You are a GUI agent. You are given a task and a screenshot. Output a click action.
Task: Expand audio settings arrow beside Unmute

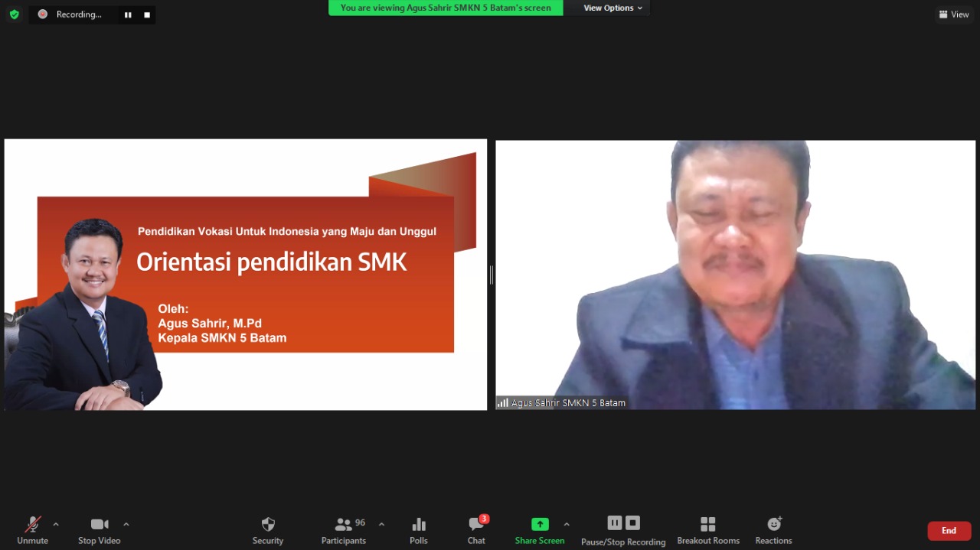click(x=56, y=524)
